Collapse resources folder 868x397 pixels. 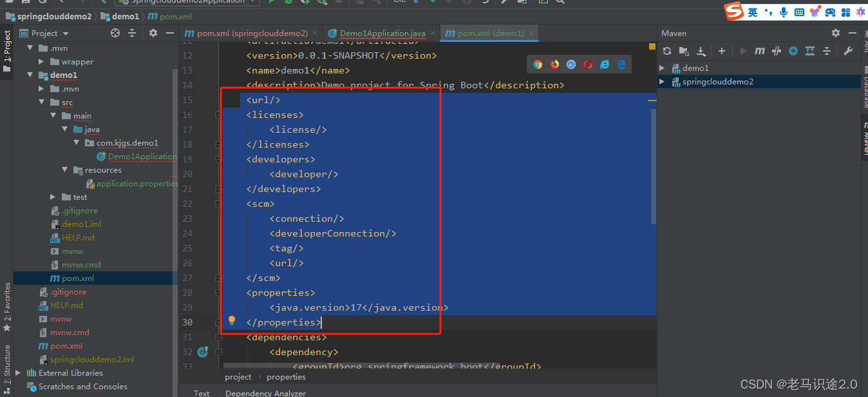(64, 169)
